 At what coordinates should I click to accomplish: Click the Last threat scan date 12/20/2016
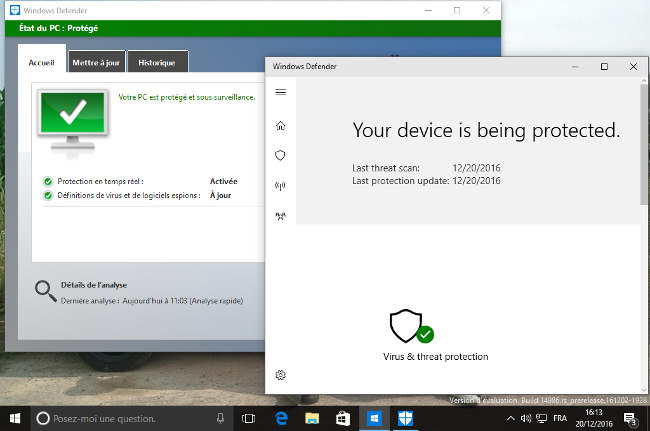[476, 168]
